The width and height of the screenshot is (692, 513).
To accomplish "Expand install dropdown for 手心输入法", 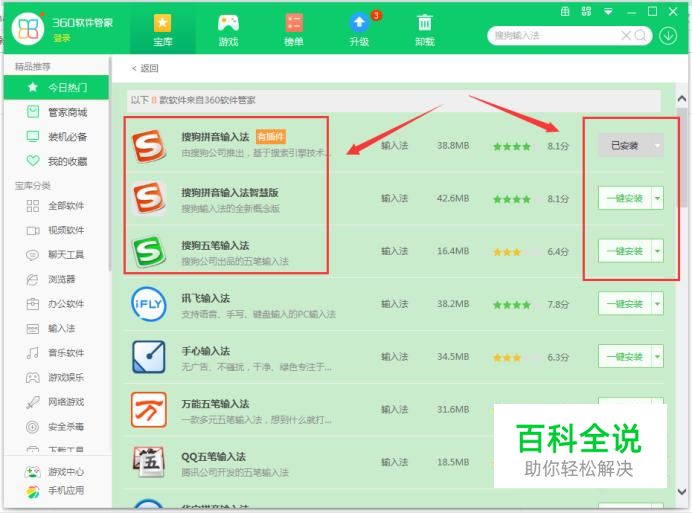I will click(658, 357).
